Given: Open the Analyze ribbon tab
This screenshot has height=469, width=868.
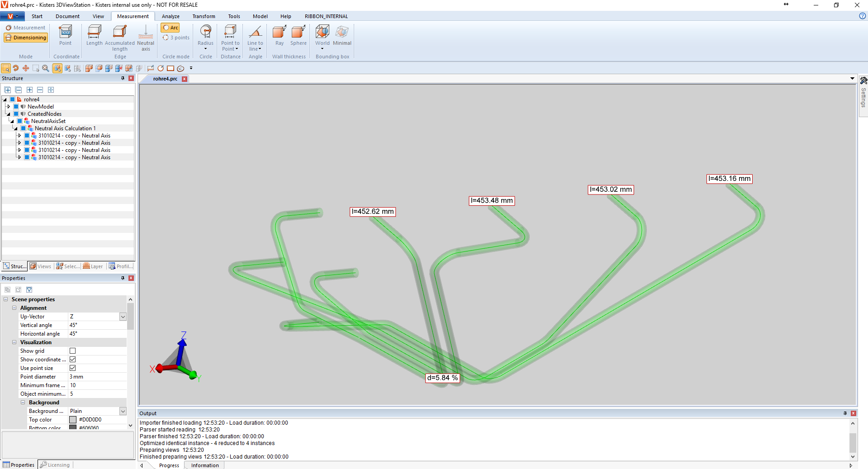Looking at the screenshot, I should tap(171, 16).
